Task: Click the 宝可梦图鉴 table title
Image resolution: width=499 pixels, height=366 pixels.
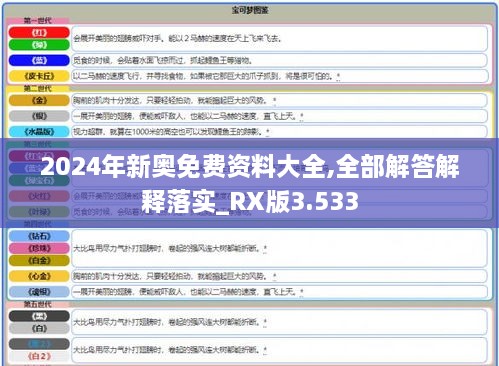Action: tap(250, 10)
